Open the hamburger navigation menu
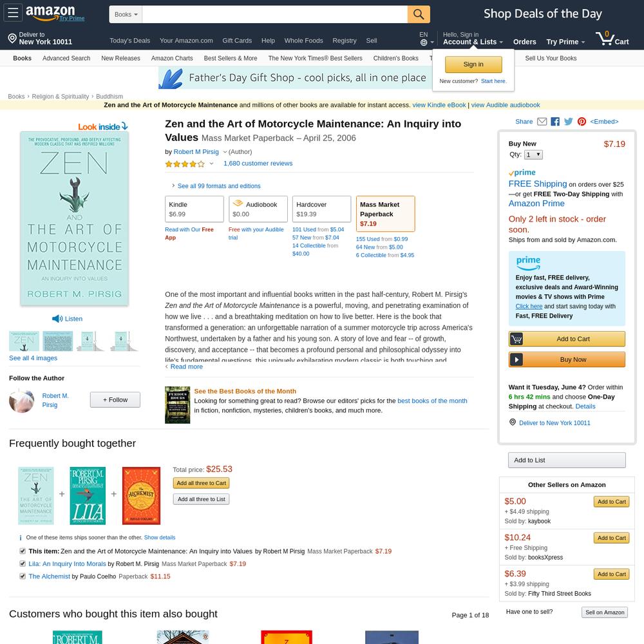 [x=13, y=13]
